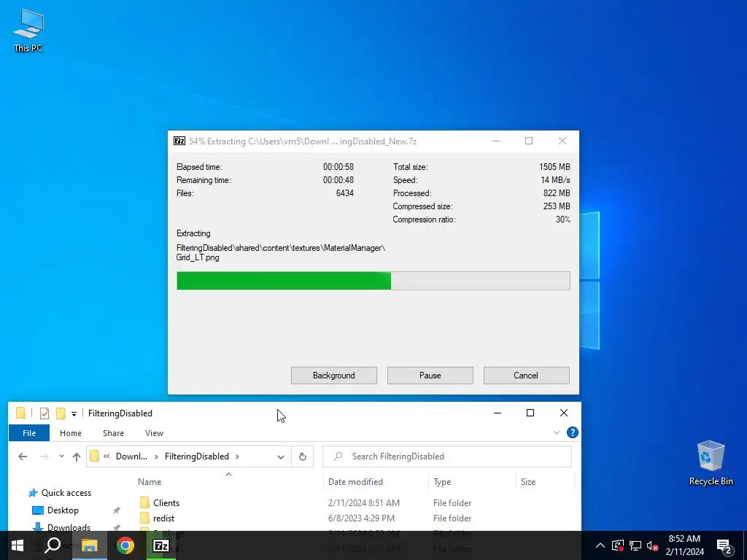Open the Recycle Bin desktop icon

pyautogui.click(x=711, y=463)
